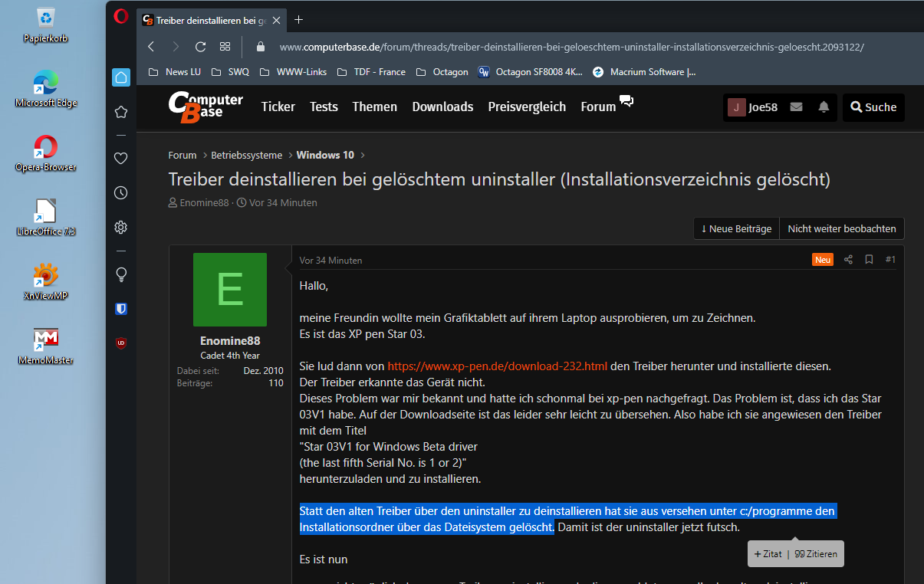Click the Beiträge count 110

[x=275, y=383]
